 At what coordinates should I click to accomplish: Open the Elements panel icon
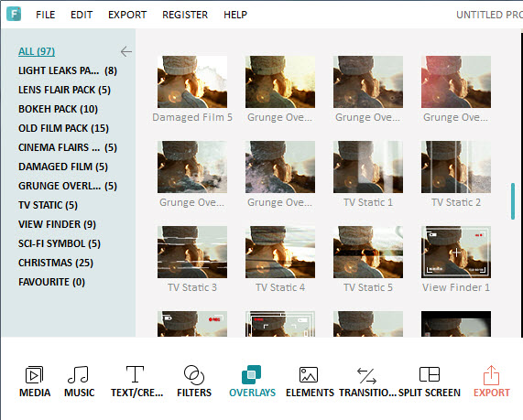click(309, 374)
